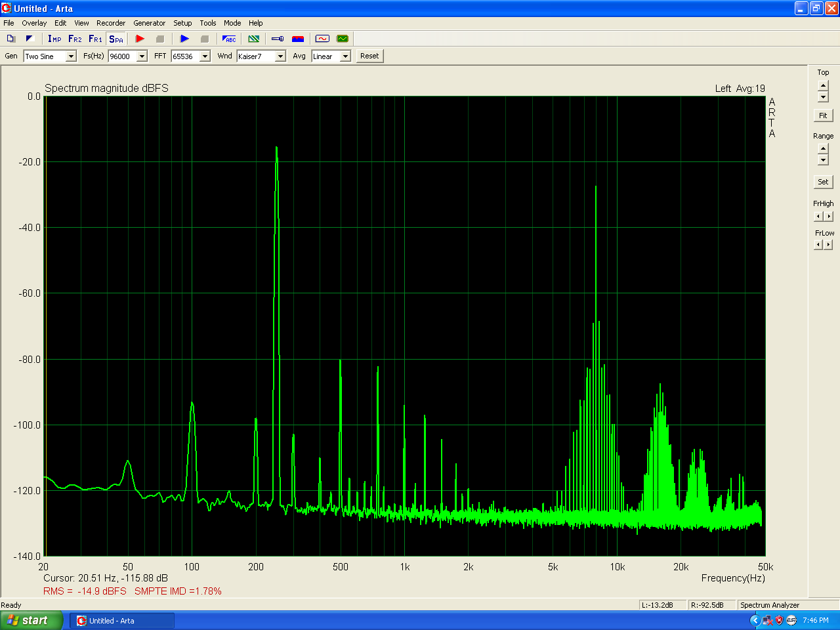This screenshot has width=840, height=630.
Task: Increase graph Top with up arrow
Action: (x=823, y=85)
